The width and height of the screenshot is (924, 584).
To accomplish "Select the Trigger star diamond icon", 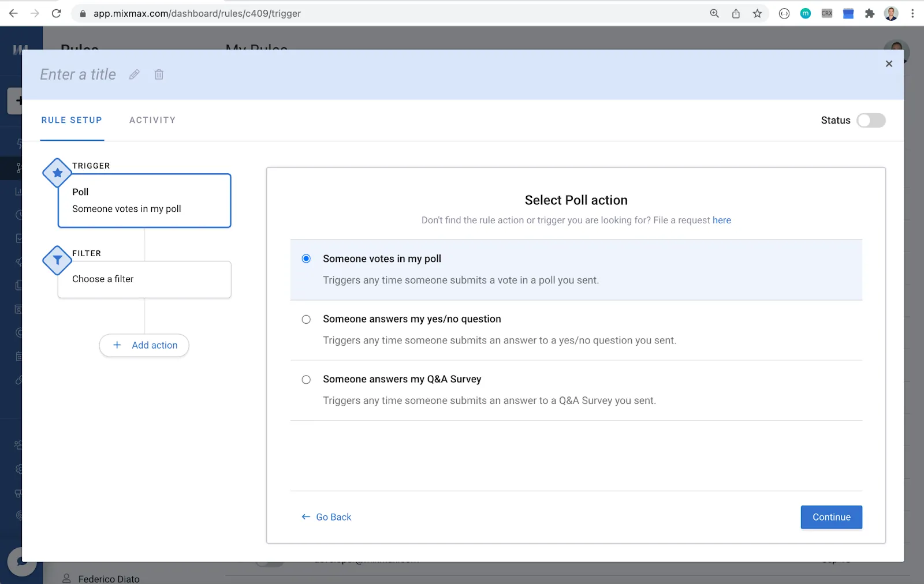I will (x=57, y=173).
